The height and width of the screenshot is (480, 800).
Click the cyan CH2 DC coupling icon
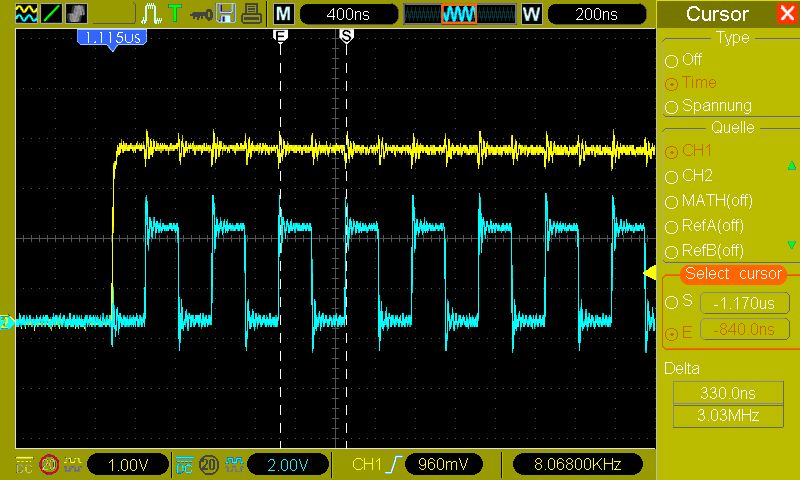click(x=184, y=465)
